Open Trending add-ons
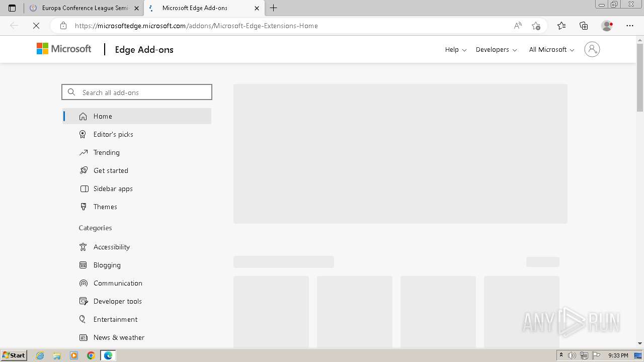This screenshot has width=644, height=362. tap(137, 152)
